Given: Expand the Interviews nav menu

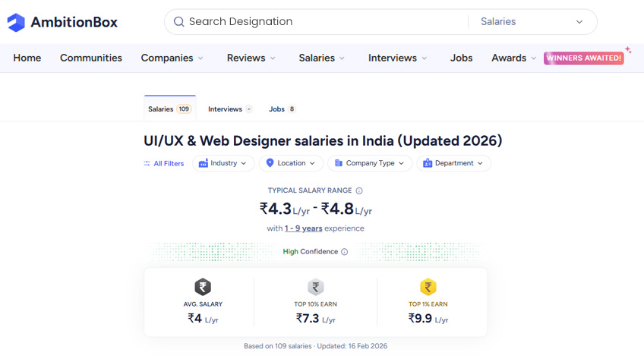Looking at the screenshot, I should point(398,58).
